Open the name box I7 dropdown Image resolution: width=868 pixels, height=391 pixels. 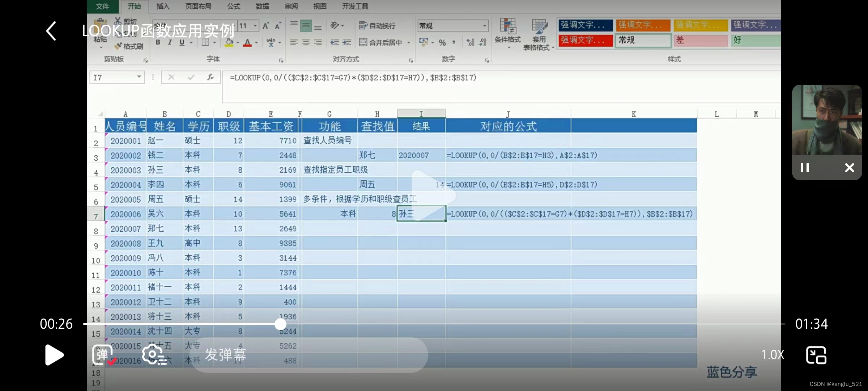(x=139, y=77)
